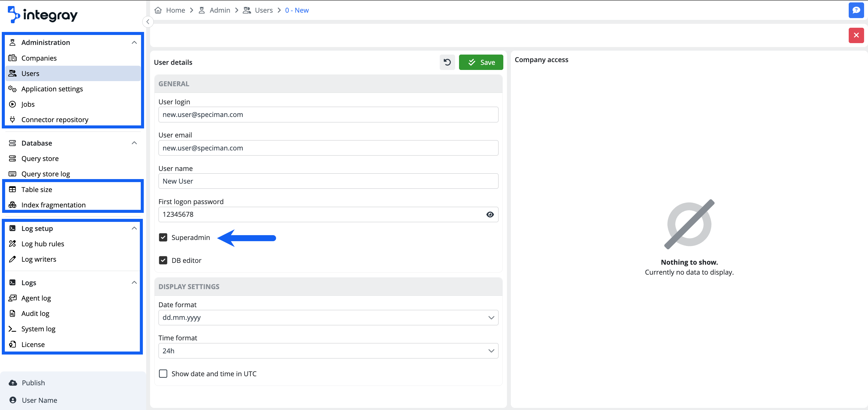Collapse the Administration section
This screenshot has width=868, height=410.
(x=134, y=42)
